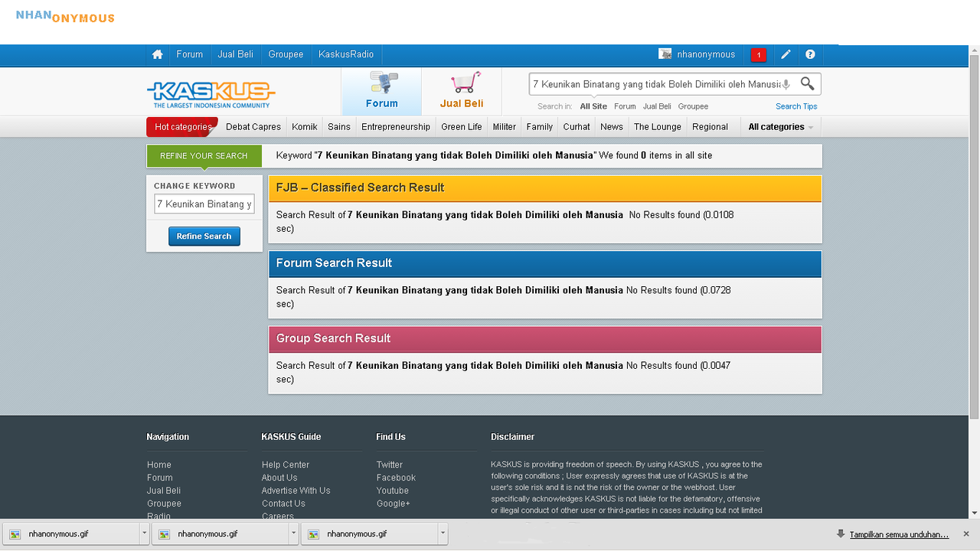Click the pencil create-post icon
Screen dimensions: 980x551
(786, 54)
